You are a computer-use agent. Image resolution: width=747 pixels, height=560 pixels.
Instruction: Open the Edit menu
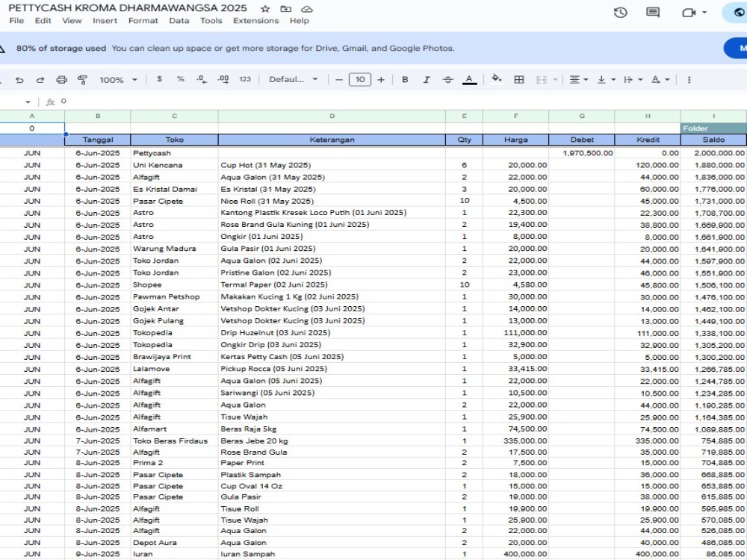pos(43,20)
